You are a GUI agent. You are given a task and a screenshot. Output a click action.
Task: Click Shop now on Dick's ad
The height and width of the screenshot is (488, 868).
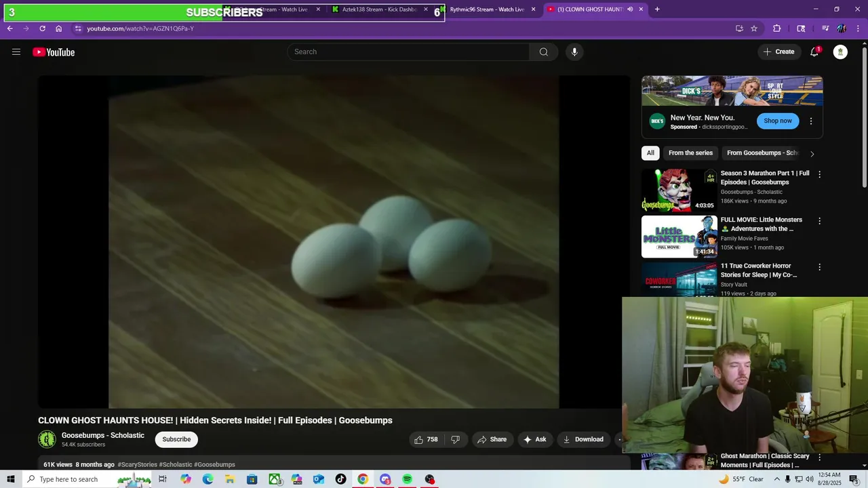778,121
